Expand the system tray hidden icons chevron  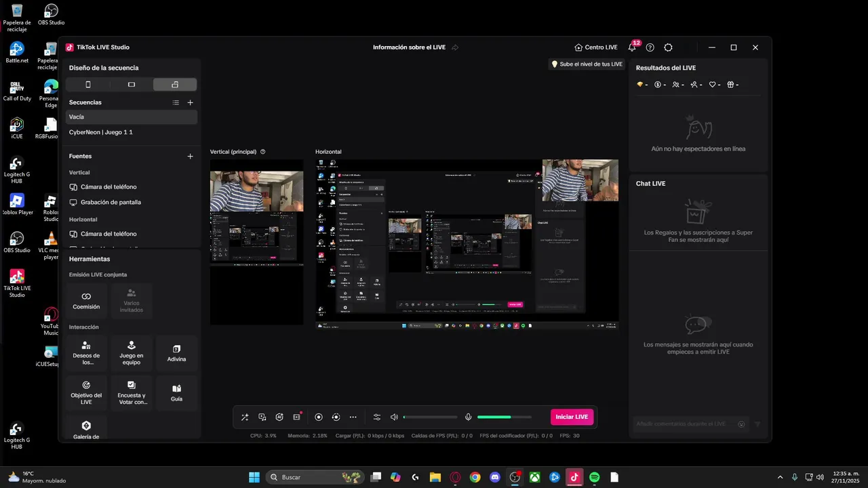coord(780,477)
